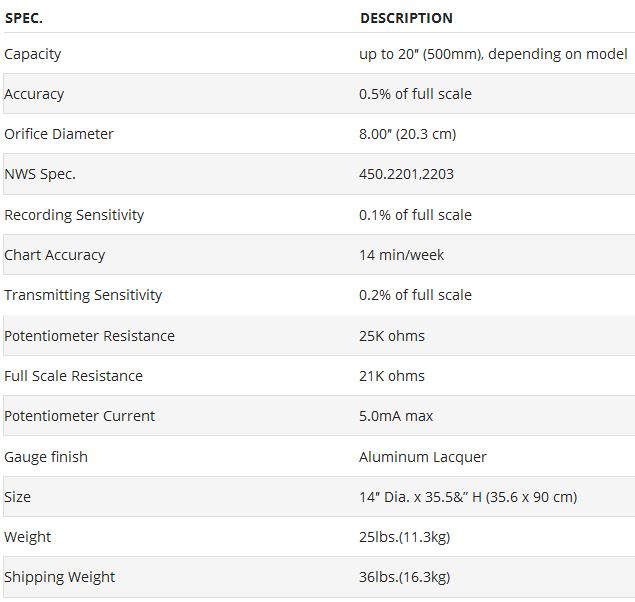Click the DESCRIPTION column header
The width and height of the screenshot is (635, 602).
pyautogui.click(x=406, y=18)
